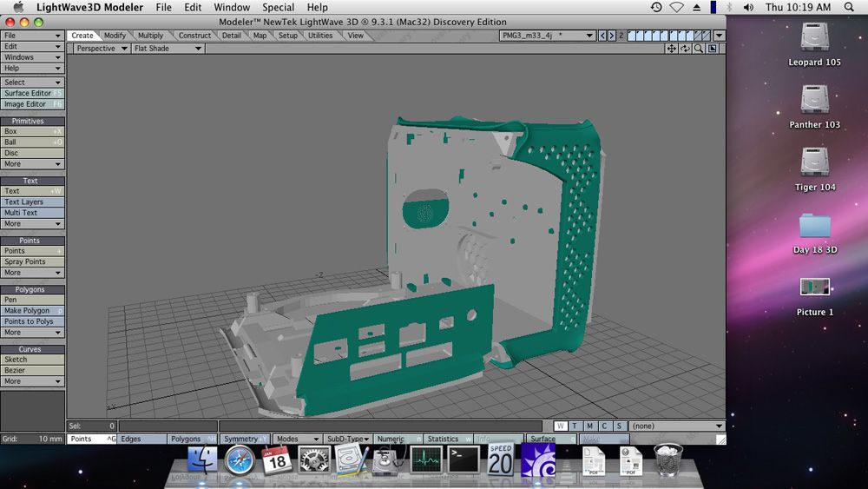Open the Surface Editor
Viewport: 868px width, 489px height.
[x=32, y=93]
